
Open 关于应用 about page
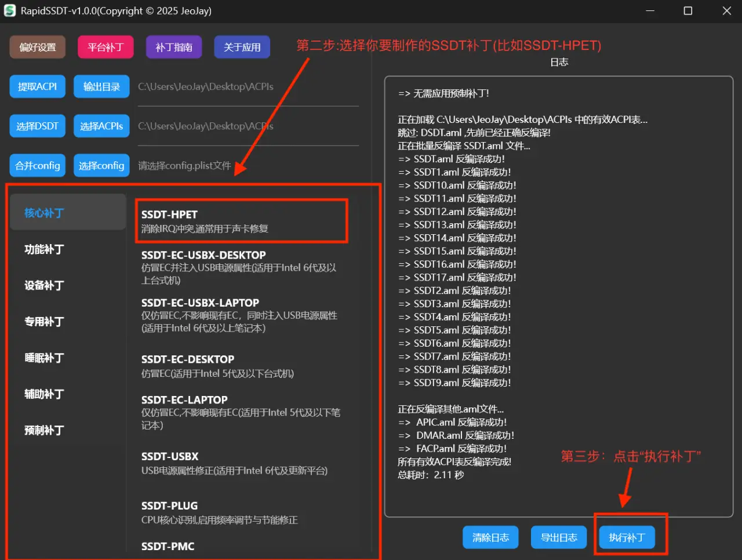(x=242, y=48)
